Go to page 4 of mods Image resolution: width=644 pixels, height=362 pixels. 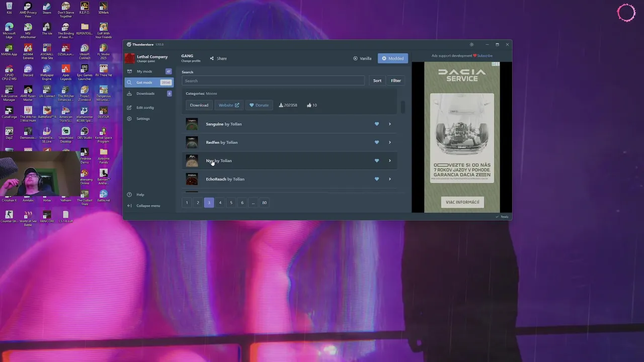[x=220, y=203]
